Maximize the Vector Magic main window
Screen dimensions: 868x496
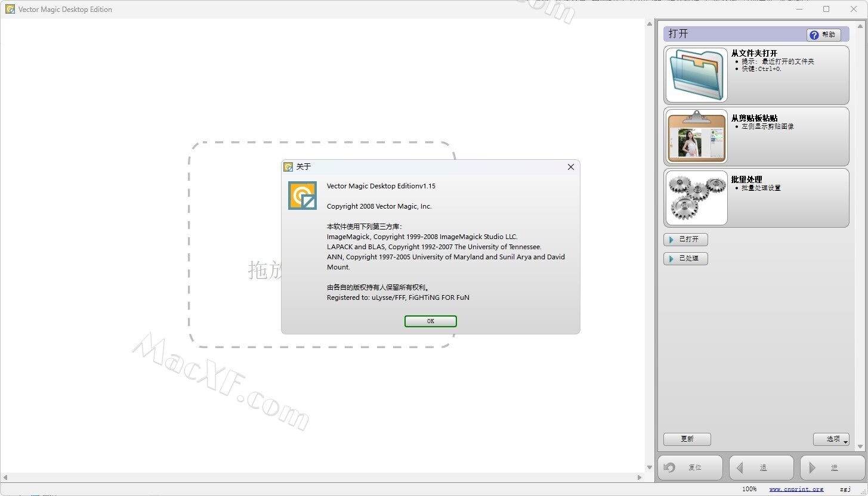826,9
